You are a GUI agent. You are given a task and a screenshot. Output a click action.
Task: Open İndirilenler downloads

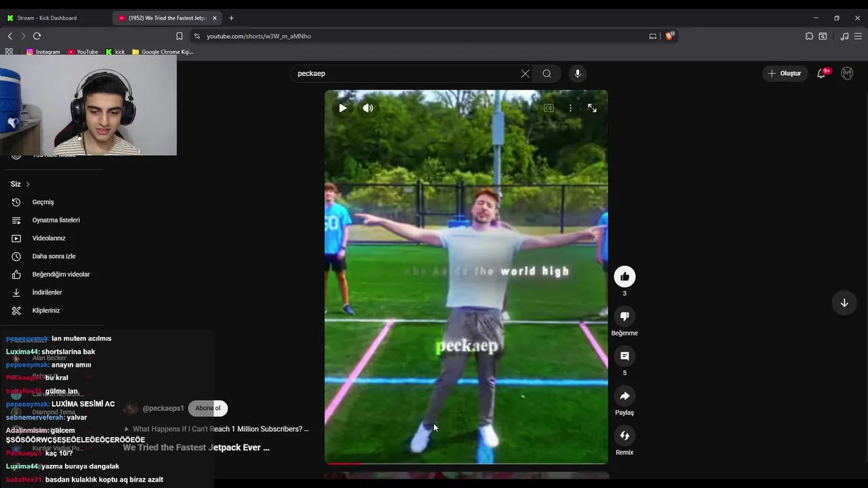(x=47, y=292)
